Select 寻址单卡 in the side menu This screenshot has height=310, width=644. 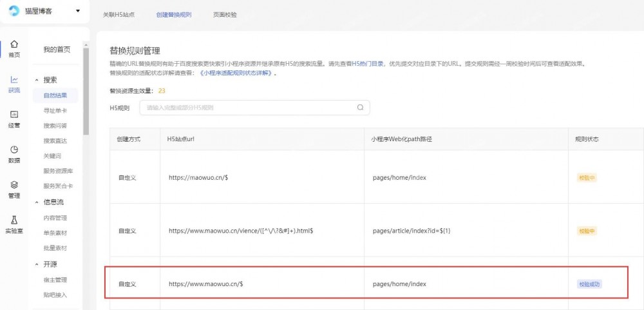pos(55,111)
